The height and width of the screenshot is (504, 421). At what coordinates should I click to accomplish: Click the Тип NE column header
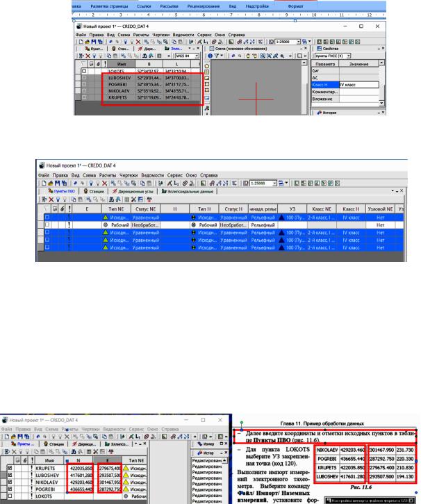[x=116, y=209]
